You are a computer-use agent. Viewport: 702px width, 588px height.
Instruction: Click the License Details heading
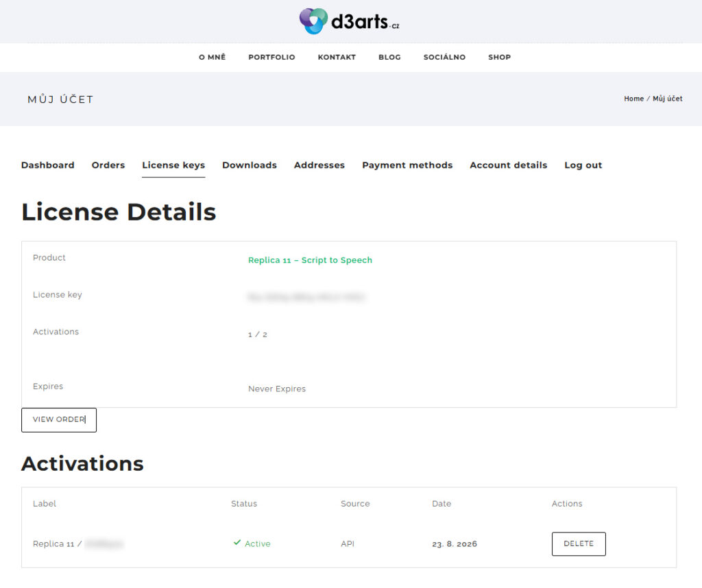(x=119, y=212)
